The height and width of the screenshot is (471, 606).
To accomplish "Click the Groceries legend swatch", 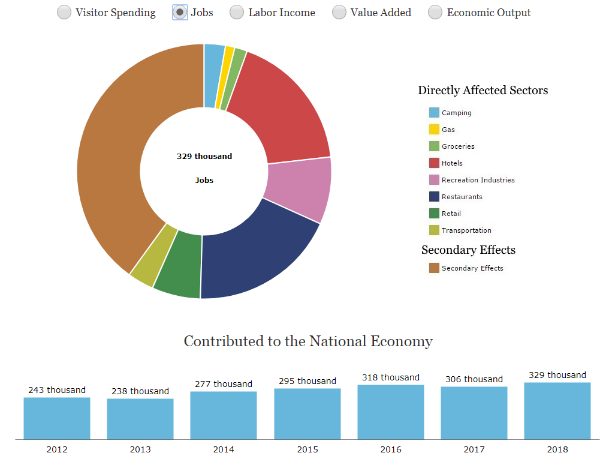I will tap(434, 146).
